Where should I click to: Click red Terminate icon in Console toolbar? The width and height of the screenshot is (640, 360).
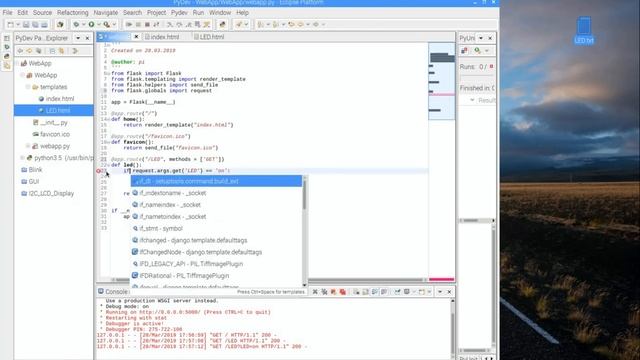[x=342, y=292]
